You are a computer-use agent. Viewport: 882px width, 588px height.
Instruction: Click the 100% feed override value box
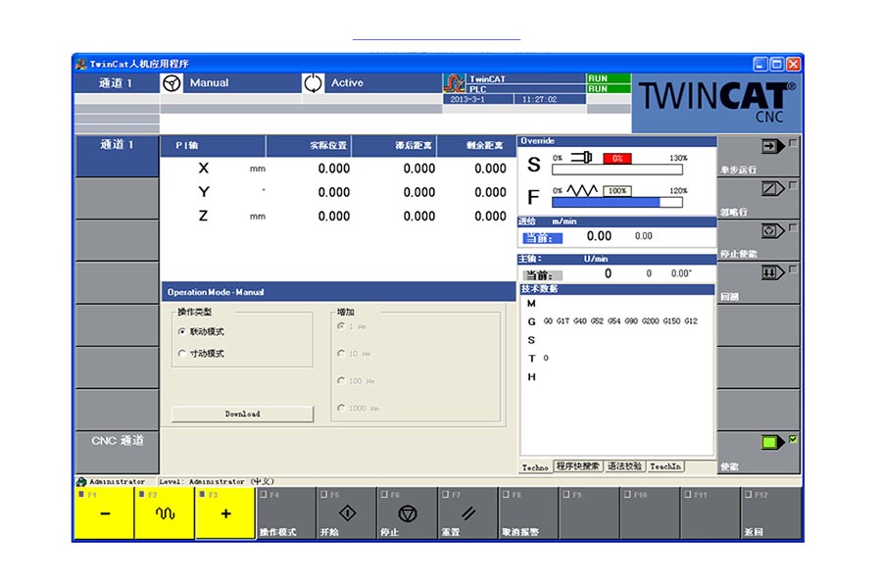[617, 191]
